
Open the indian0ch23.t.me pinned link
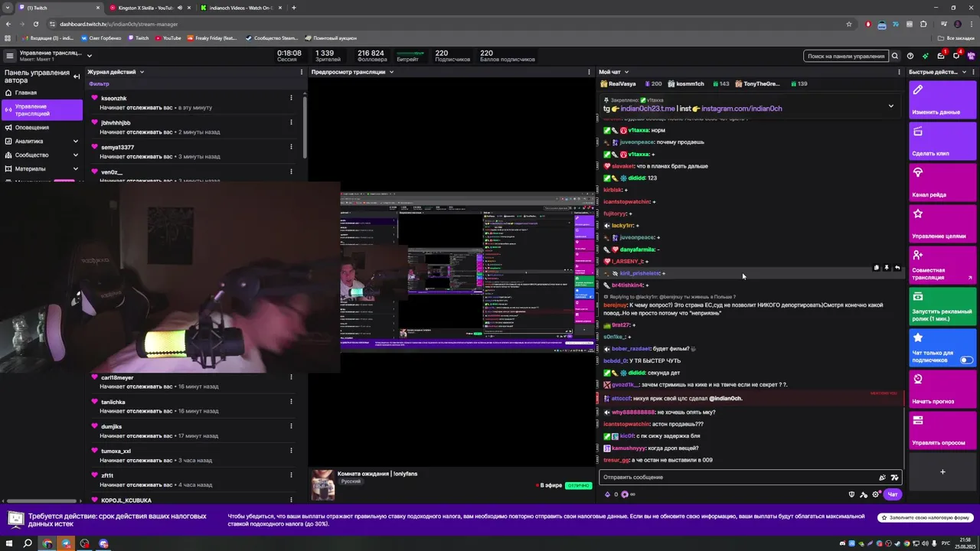(x=648, y=109)
